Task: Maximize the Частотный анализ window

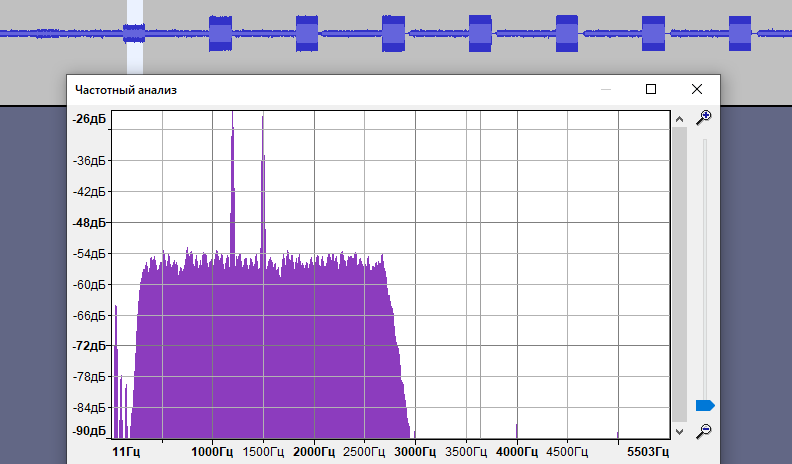Action: point(651,89)
